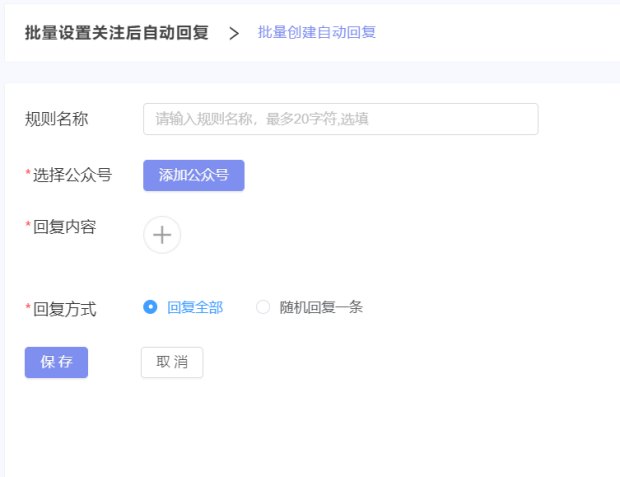Click the 规则名称 label text

click(57, 119)
